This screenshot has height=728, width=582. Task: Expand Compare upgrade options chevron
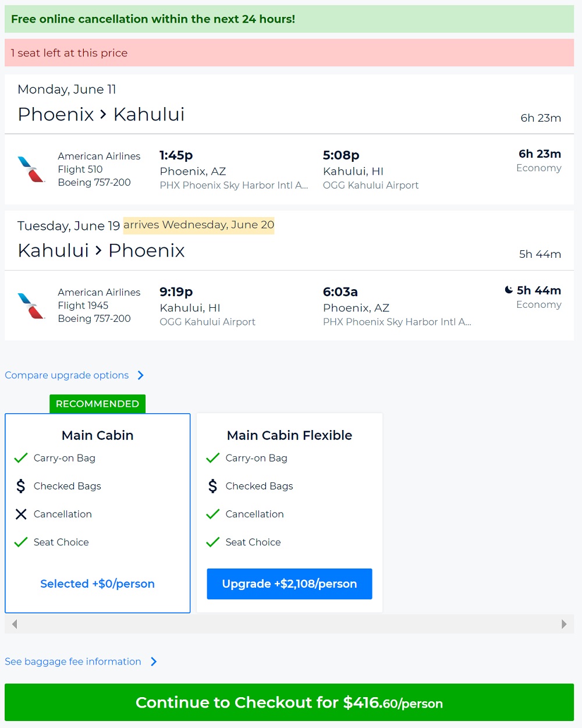(x=141, y=375)
